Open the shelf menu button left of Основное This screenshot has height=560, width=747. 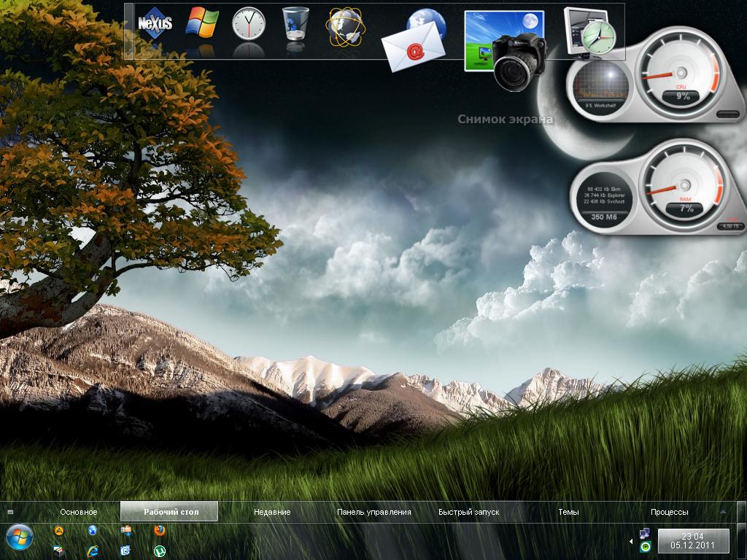(10, 513)
